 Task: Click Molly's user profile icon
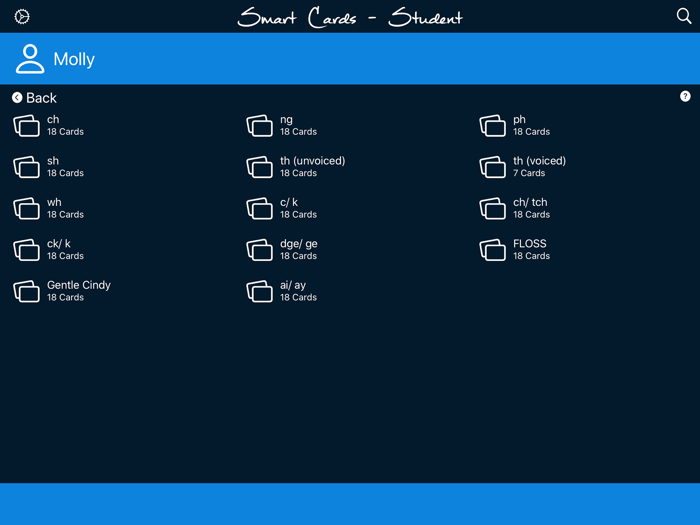30,58
